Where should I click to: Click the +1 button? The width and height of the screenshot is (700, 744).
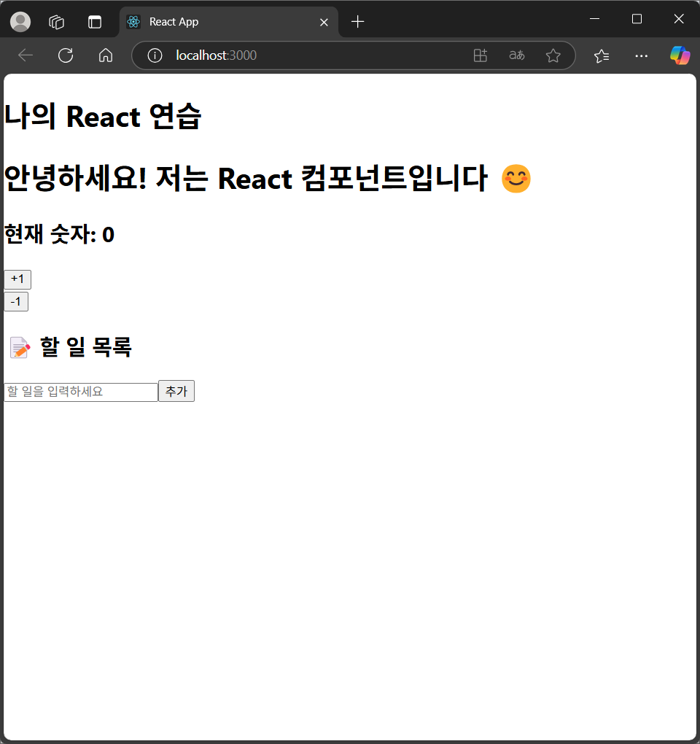[x=17, y=279]
